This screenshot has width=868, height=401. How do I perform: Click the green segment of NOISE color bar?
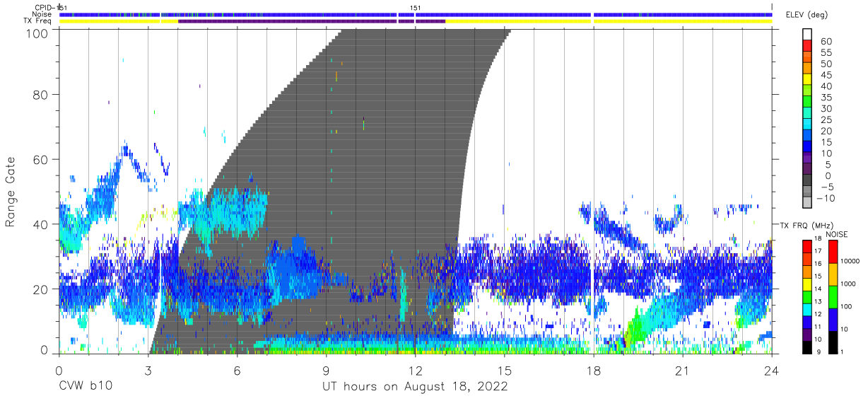tap(832, 297)
